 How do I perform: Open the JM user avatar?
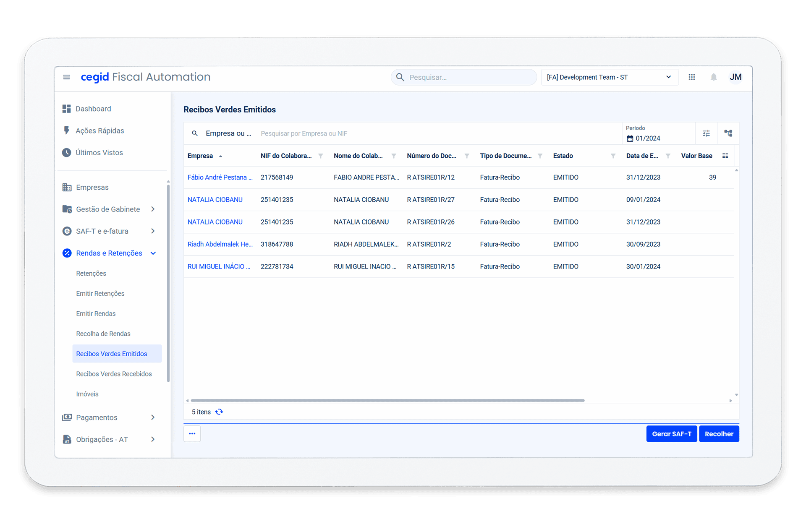[x=735, y=77]
